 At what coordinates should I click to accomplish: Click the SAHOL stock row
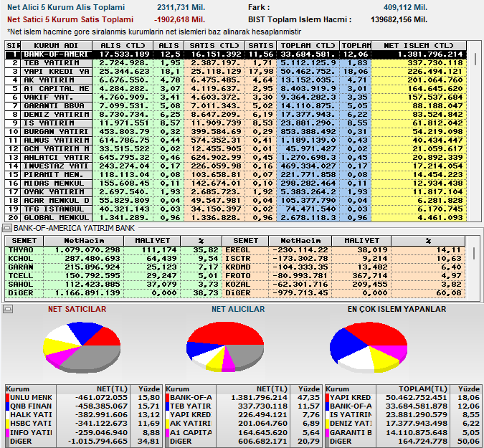click(x=113, y=285)
